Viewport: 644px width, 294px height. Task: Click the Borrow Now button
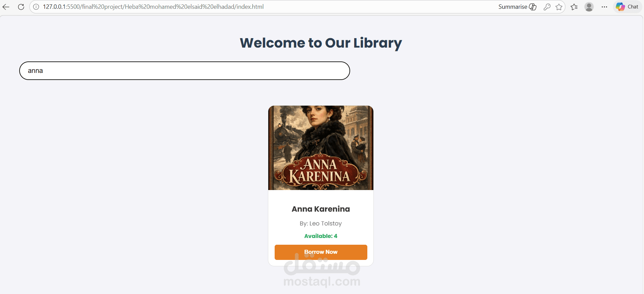pos(321,252)
